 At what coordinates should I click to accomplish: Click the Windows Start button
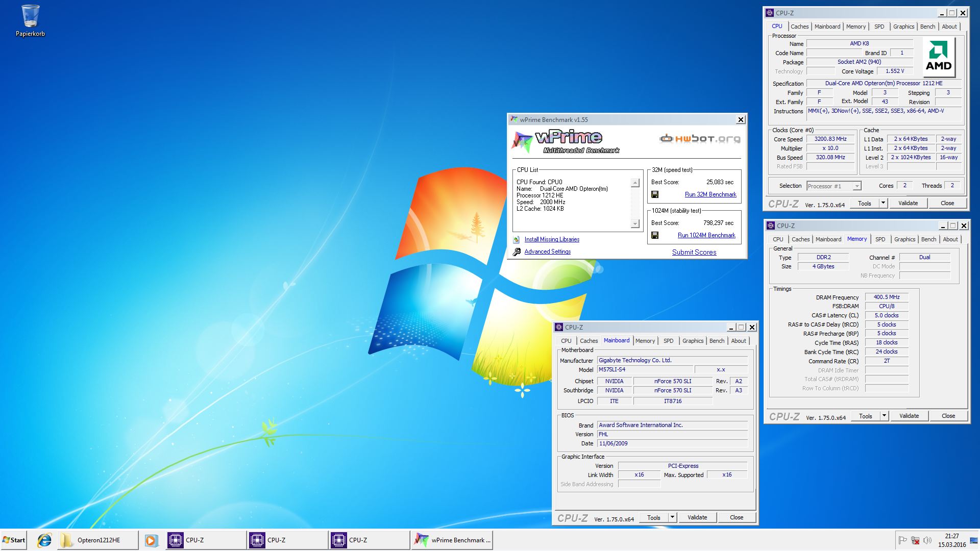point(14,540)
